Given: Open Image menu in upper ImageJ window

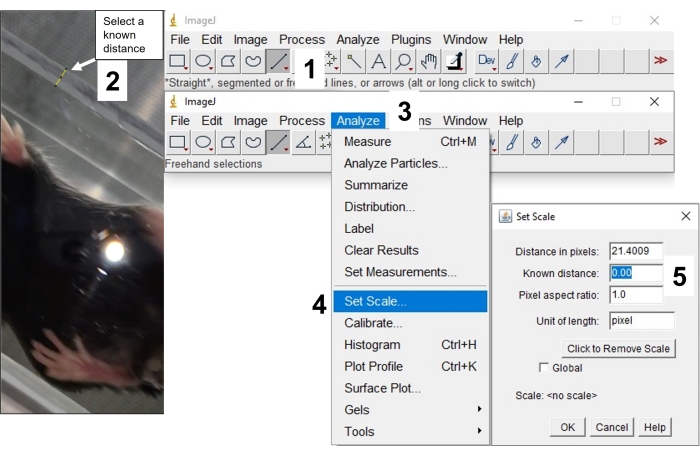Looking at the screenshot, I should click(250, 40).
